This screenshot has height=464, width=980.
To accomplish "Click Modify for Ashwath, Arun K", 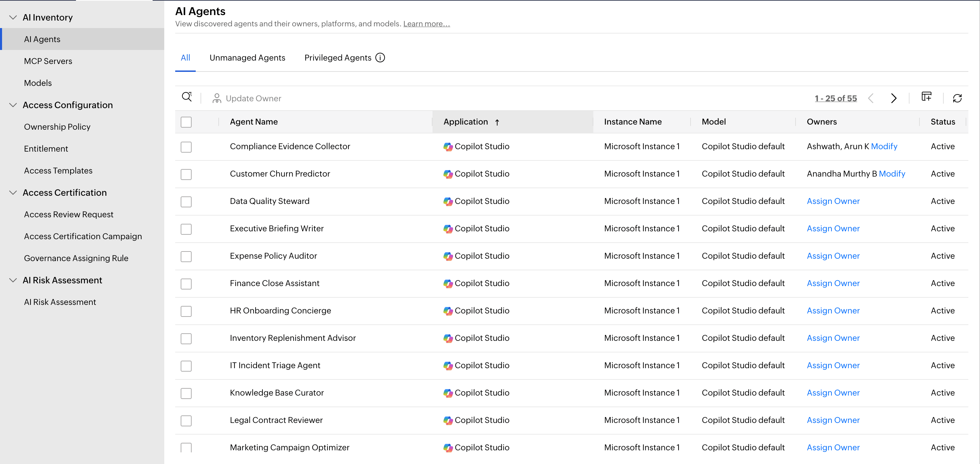I will (884, 146).
